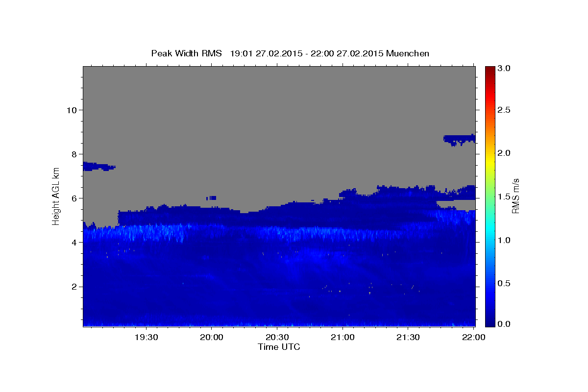Click the '22:00' time axis label
This screenshot has width=588, height=392.
tap(473, 337)
